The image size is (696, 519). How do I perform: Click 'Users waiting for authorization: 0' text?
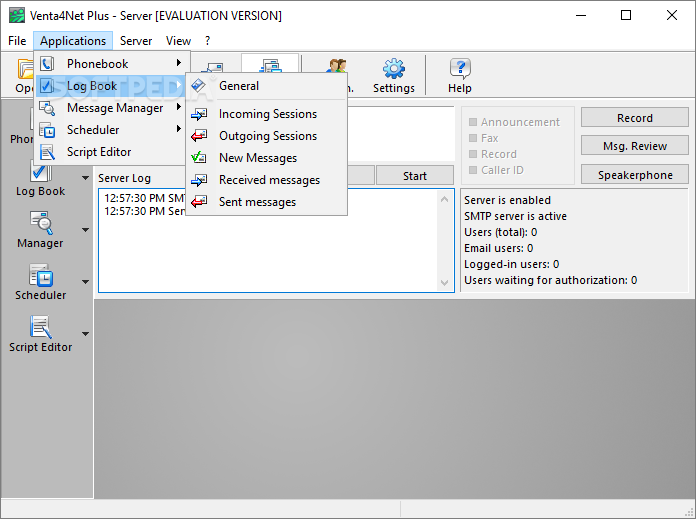tap(550, 280)
